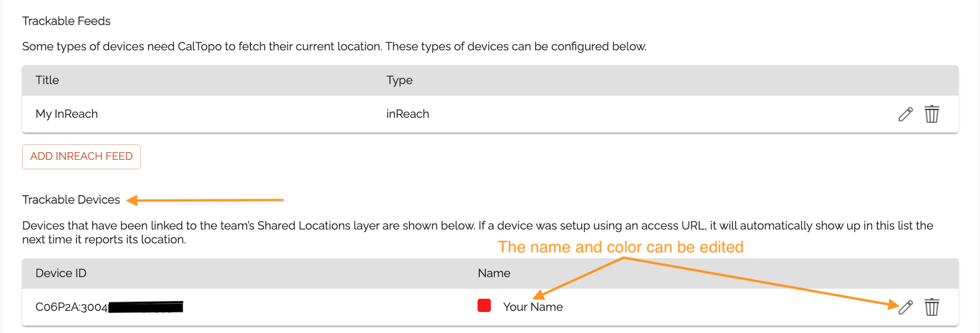The height and width of the screenshot is (333, 980).
Task: Open the red color swatch next to Your Name
Action: [484, 305]
